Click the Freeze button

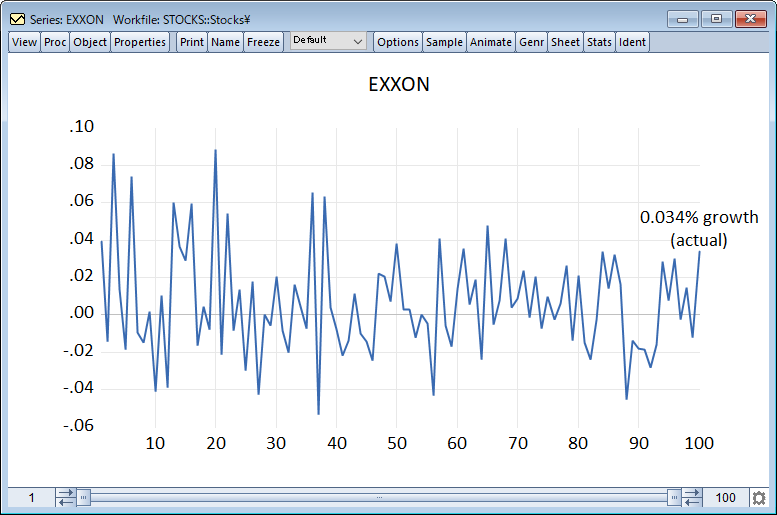click(x=263, y=42)
